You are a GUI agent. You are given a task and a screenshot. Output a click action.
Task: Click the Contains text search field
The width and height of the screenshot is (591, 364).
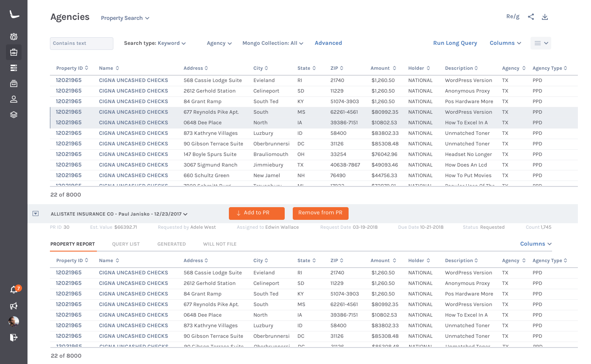(82, 44)
